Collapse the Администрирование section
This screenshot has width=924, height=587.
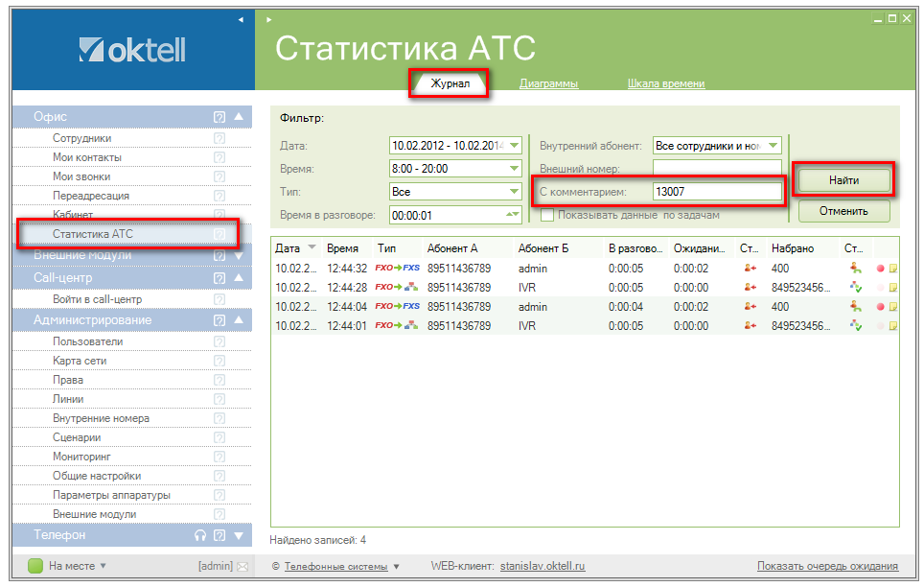(239, 320)
